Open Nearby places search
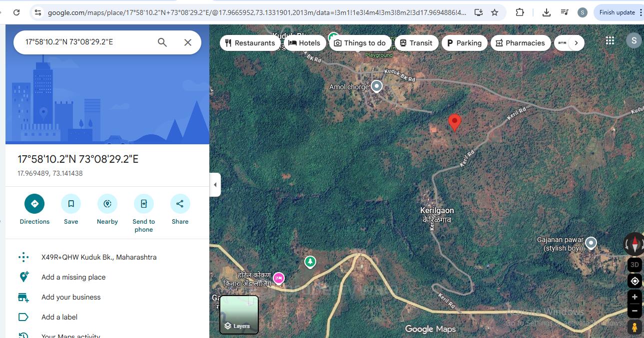 tap(107, 204)
